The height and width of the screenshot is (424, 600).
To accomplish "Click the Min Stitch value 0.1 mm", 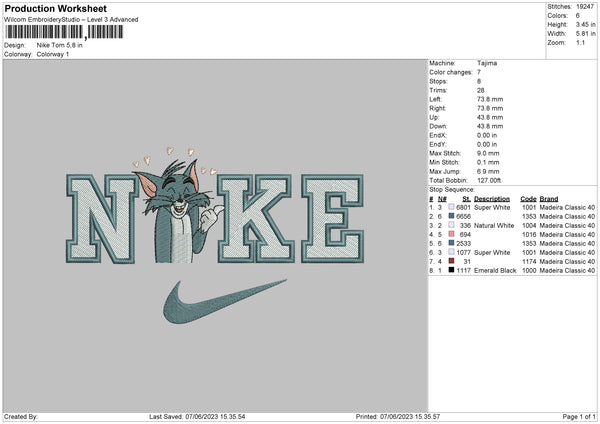I will pyautogui.click(x=488, y=162).
